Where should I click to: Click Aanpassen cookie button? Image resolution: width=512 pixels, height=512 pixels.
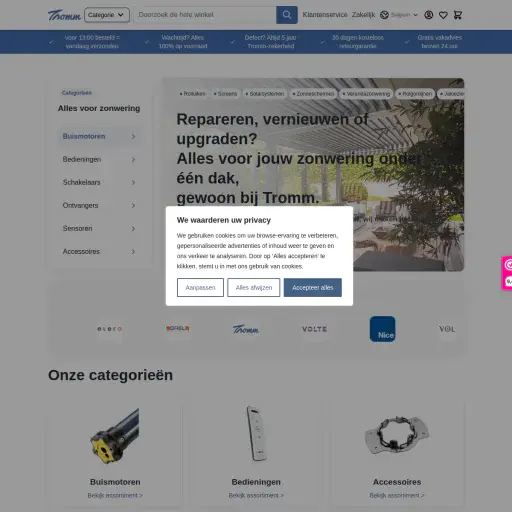tap(200, 287)
